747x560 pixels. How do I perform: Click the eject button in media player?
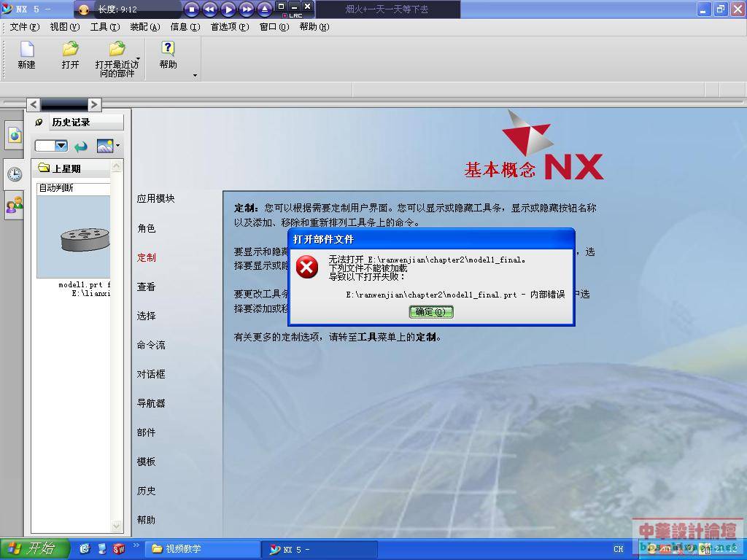click(x=265, y=9)
